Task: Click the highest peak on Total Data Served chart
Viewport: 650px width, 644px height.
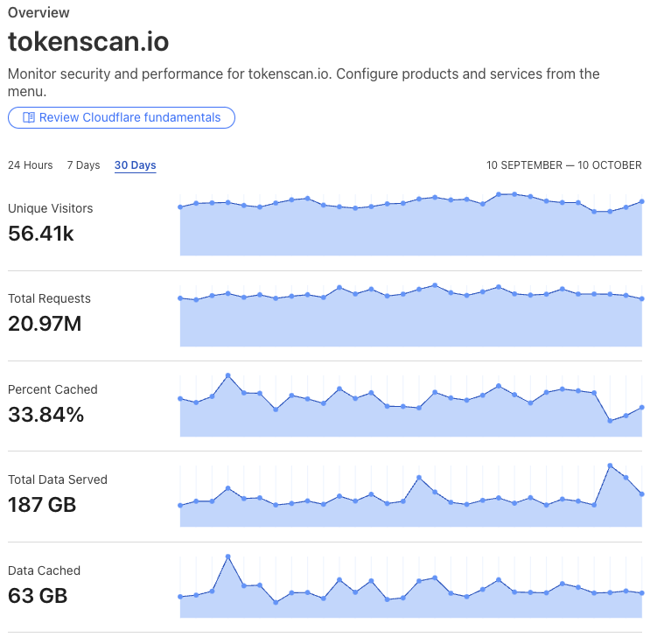Action: pos(610,465)
